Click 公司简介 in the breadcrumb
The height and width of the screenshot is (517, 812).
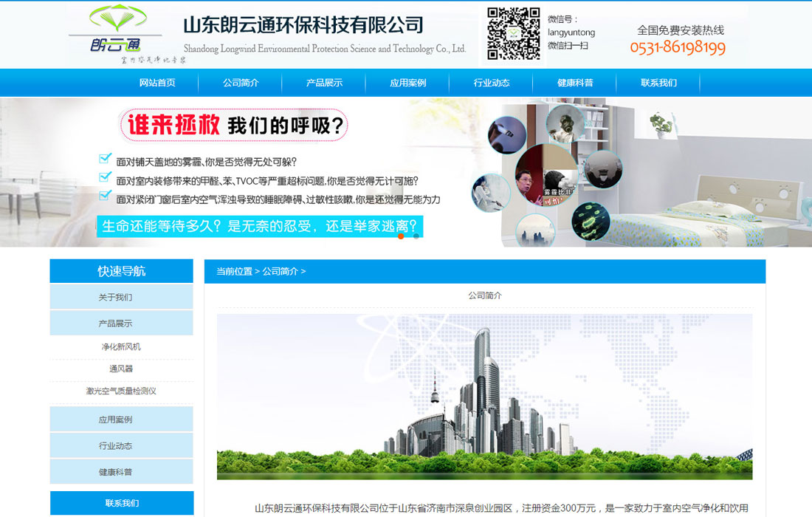[x=281, y=272]
